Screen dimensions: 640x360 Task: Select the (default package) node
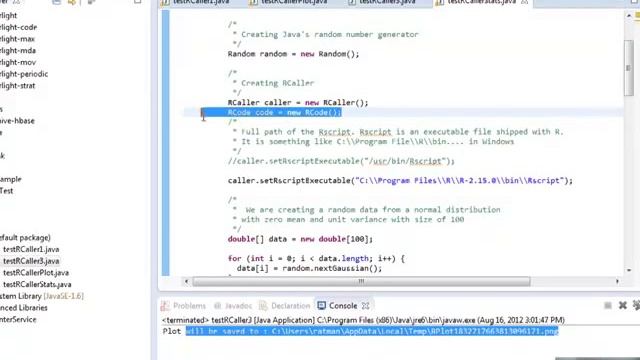coord(25,238)
